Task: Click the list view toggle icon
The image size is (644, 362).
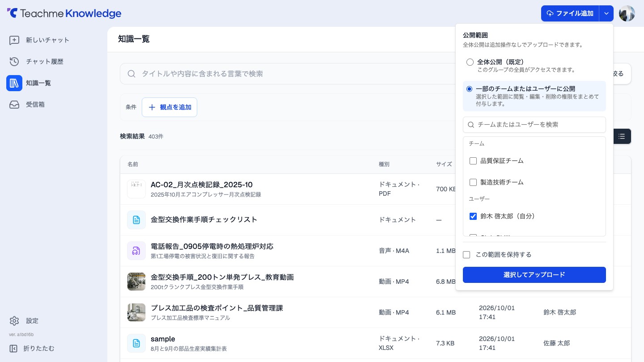Action: pyautogui.click(x=622, y=136)
